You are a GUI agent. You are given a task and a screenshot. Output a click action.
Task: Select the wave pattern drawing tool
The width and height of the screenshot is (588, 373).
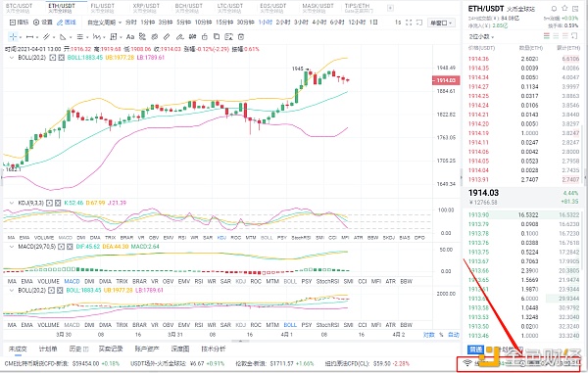click(x=96, y=36)
